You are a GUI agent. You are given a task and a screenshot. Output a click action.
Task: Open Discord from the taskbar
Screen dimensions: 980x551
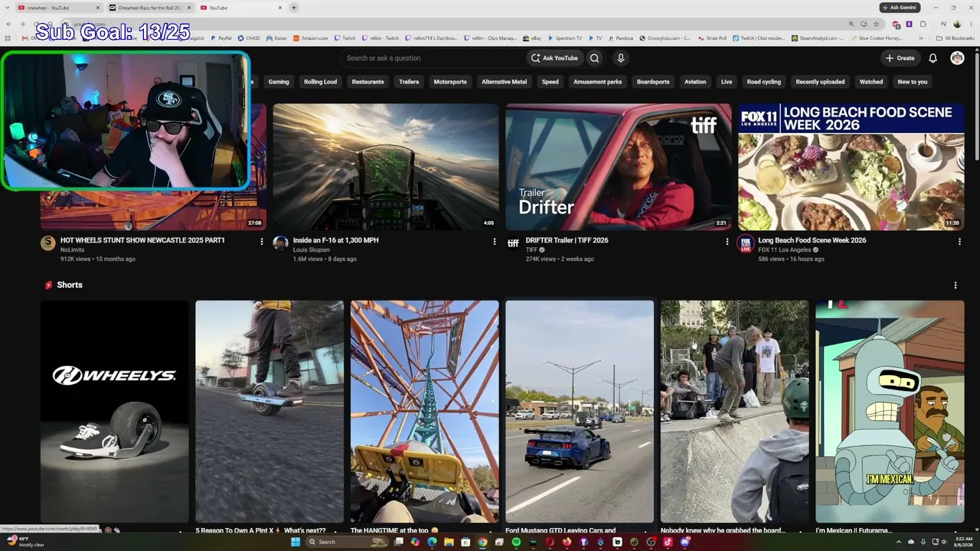684,542
